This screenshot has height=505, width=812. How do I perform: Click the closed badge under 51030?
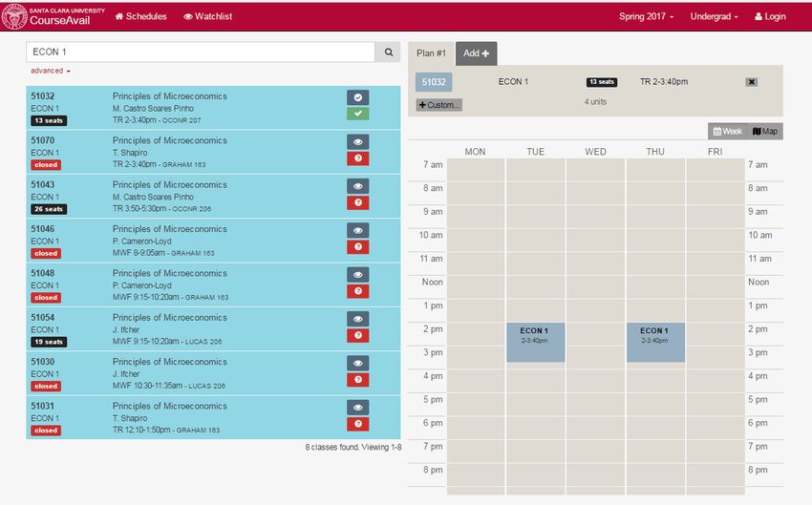point(46,386)
